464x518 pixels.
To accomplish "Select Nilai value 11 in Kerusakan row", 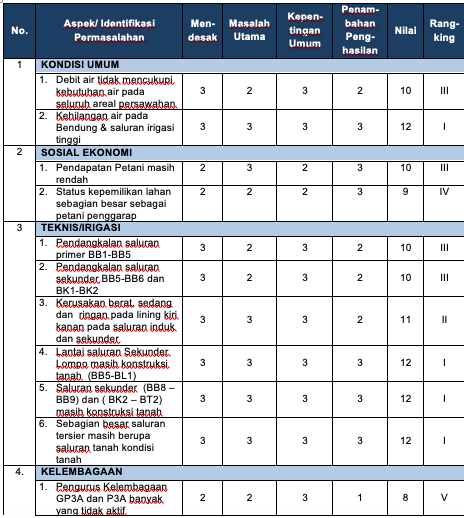I will pos(406,320).
